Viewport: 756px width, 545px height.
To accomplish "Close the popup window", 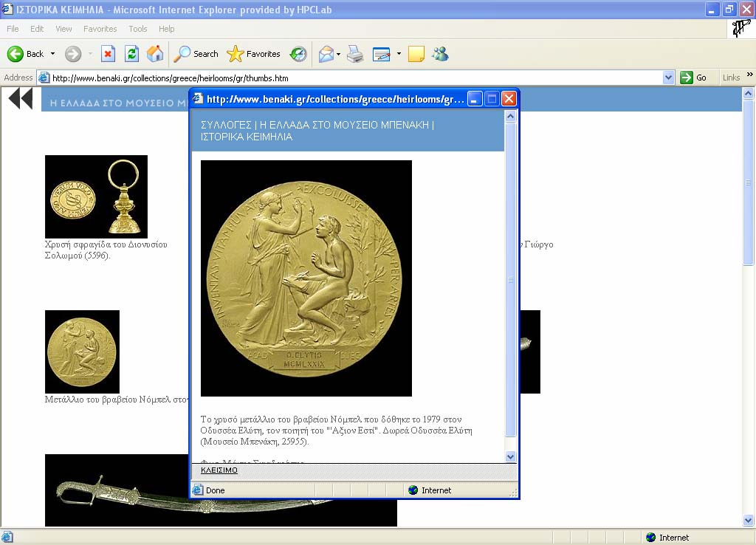I will pyautogui.click(x=509, y=99).
